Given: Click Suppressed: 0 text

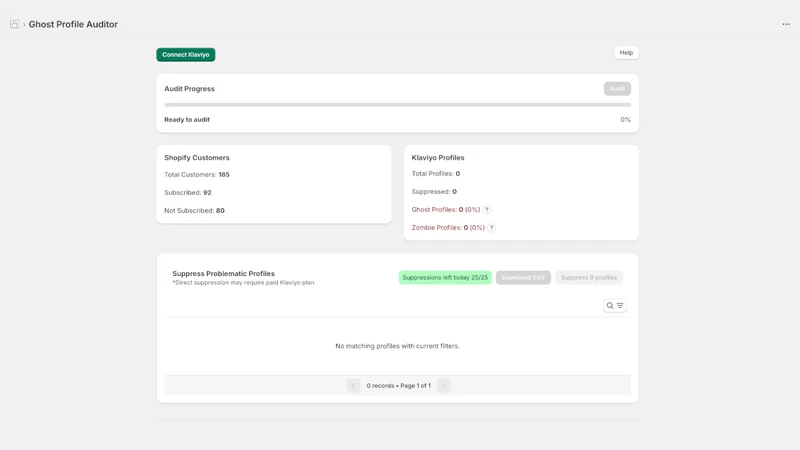Looking at the screenshot, I should tap(434, 191).
